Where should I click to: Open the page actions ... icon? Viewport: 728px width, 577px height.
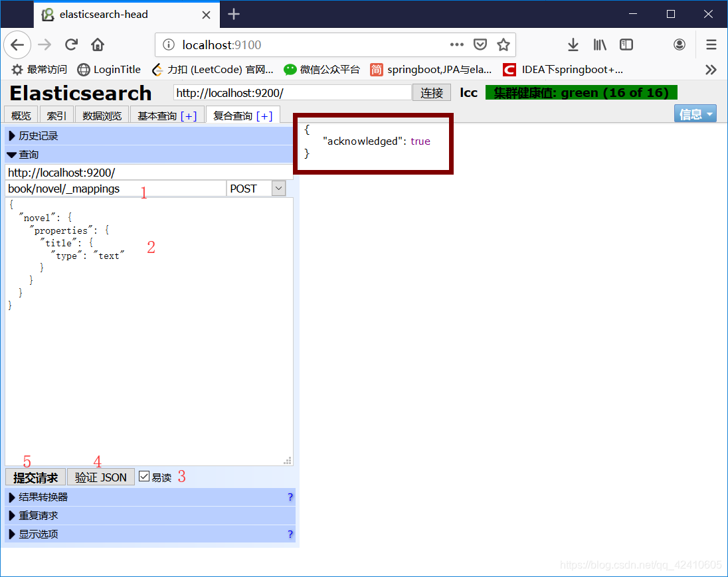pos(456,44)
